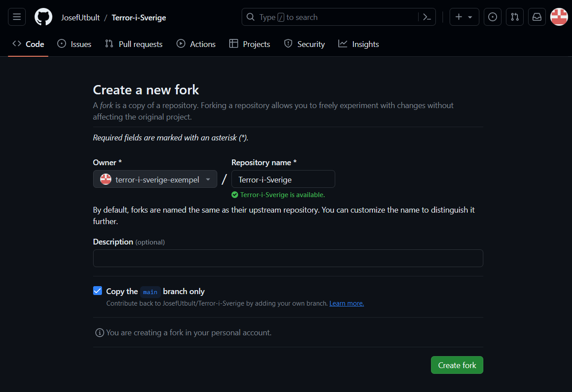
Task: Click the 'Create a new fork' heading
Action: (x=146, y=90)
